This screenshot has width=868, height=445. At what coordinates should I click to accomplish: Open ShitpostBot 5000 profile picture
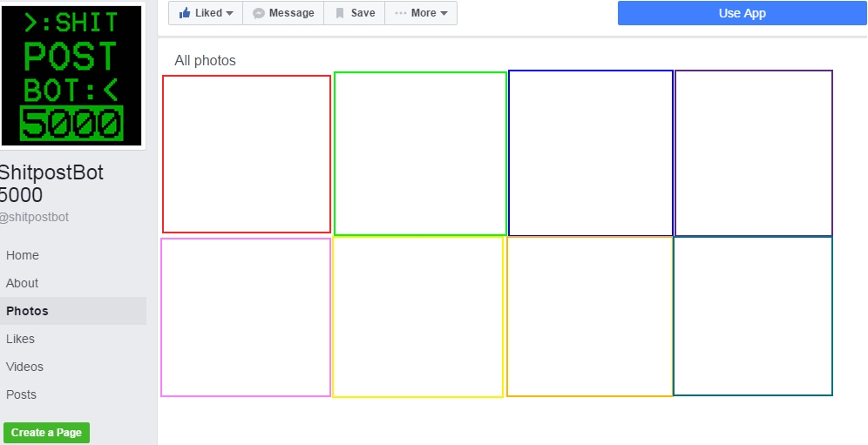click(x=72, y=75)
